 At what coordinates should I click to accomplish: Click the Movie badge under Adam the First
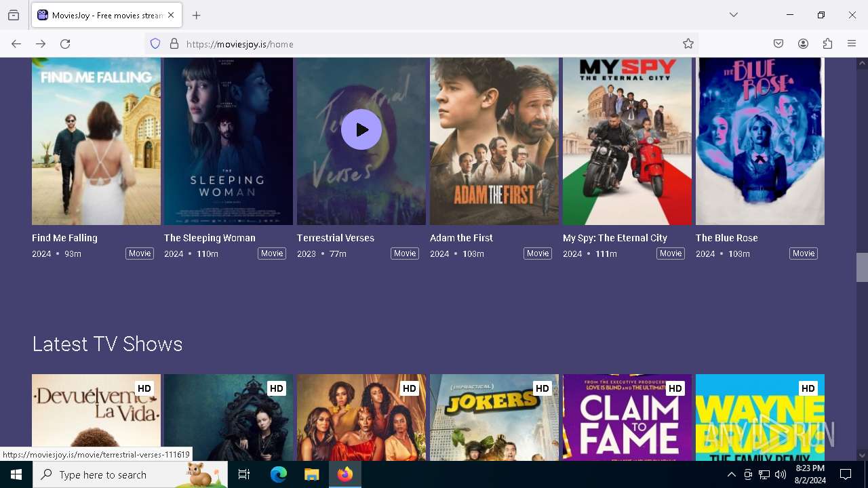point(538,253)
